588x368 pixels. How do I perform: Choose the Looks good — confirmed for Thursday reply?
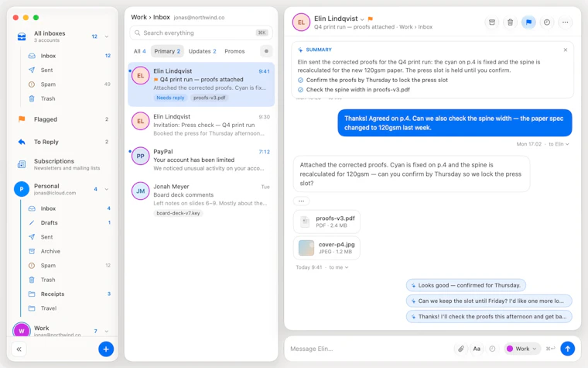pyautogui.click(x=466, y=285)
